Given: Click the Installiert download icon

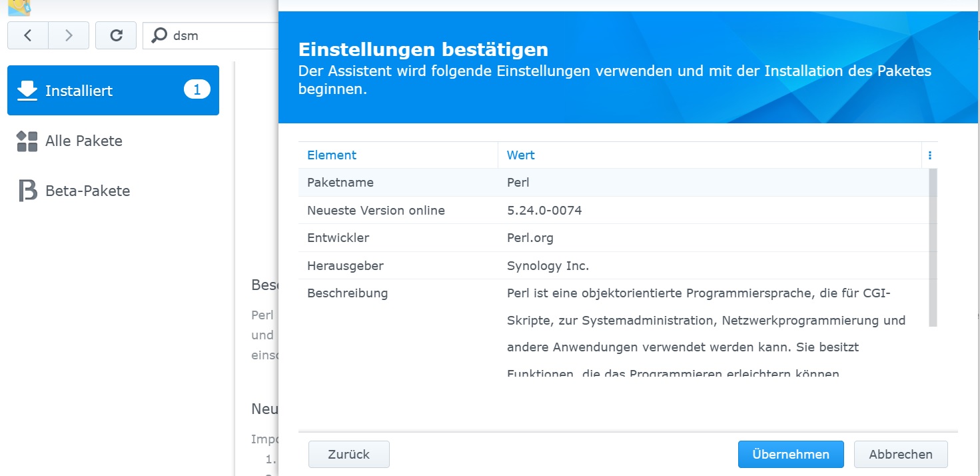Looking at the screenshot, I should point(27,91).
